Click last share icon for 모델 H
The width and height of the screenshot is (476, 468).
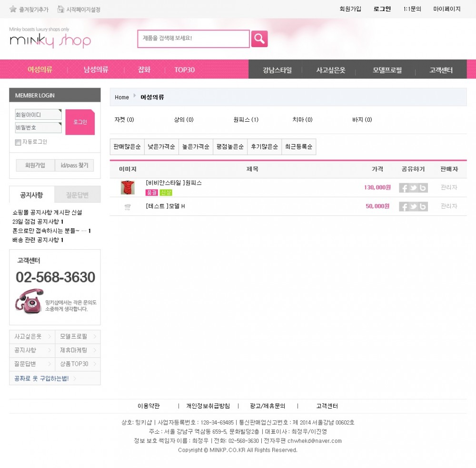(x=423, y=206)
